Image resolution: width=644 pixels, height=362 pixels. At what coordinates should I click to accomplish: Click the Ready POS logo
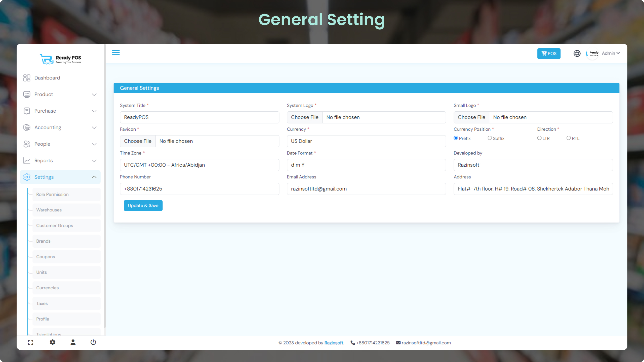point(60,59)
